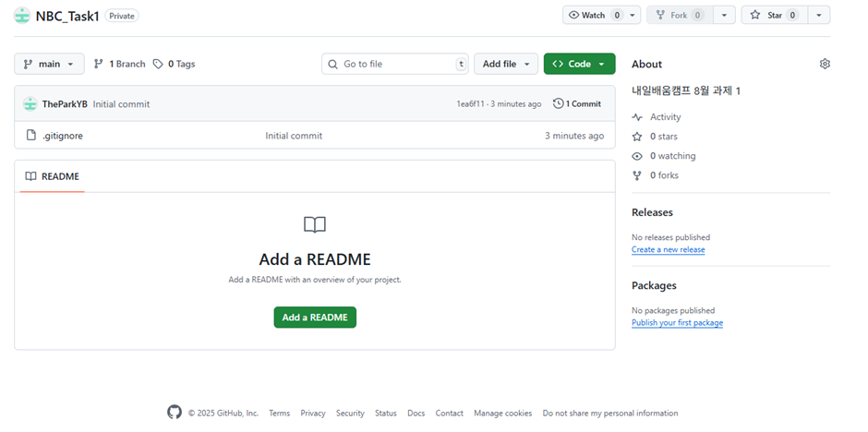The image size is (868, 432).
Task: View the 0 Tags link
Action: click(x=175, y=65)
